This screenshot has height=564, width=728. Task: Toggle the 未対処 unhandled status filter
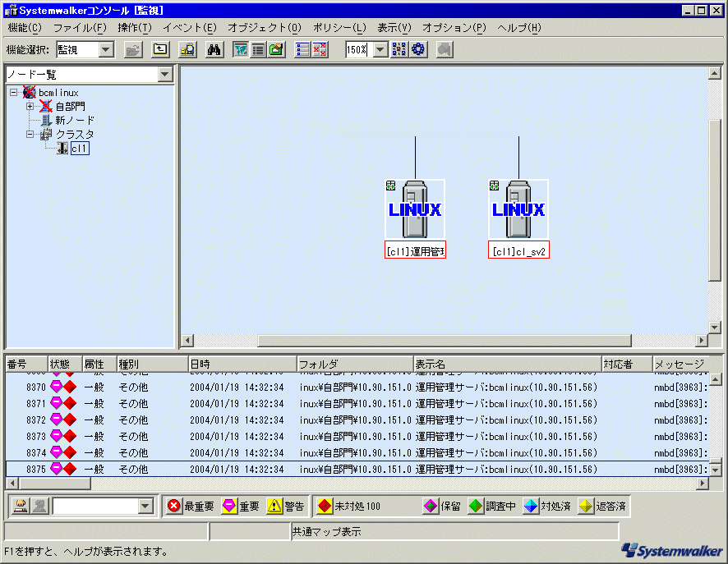[349, 507]
